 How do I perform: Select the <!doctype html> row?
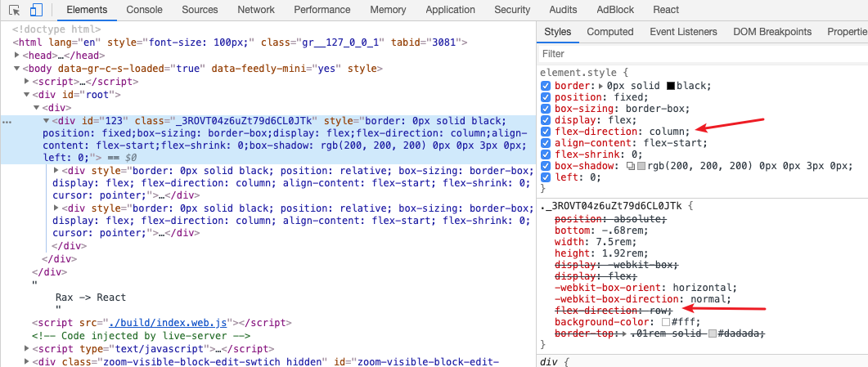click(x=57, y=29)
